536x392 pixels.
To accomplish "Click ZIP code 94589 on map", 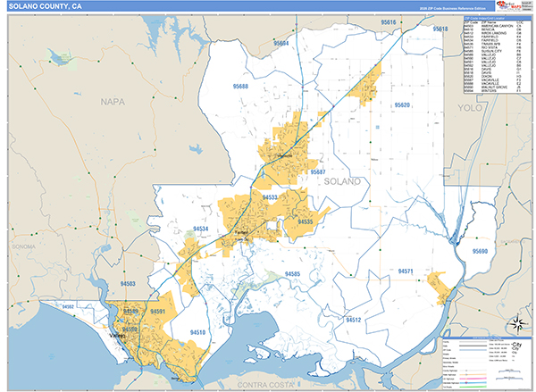I will [130, 312].
